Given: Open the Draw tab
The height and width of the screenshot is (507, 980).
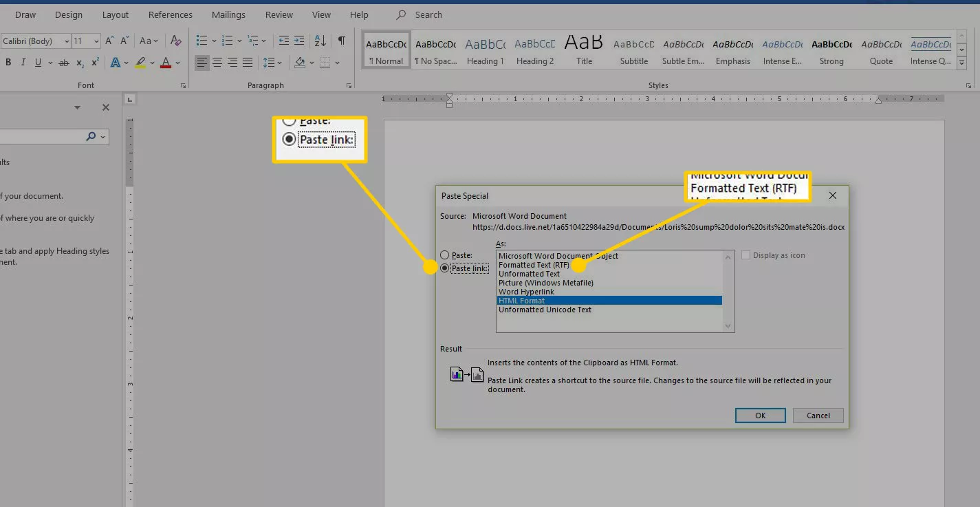Looking at the screenshot, I should point(25,14).
